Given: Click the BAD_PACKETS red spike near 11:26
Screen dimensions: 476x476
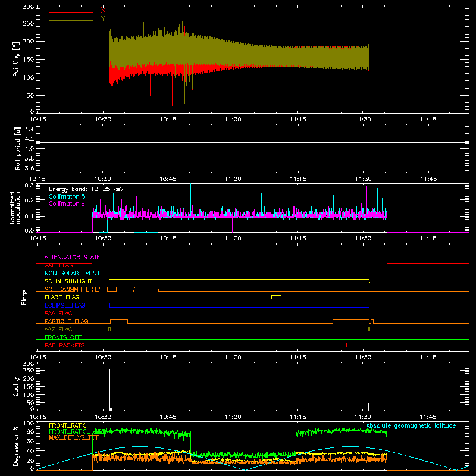Looking at the screenshot, I should 347,345.
